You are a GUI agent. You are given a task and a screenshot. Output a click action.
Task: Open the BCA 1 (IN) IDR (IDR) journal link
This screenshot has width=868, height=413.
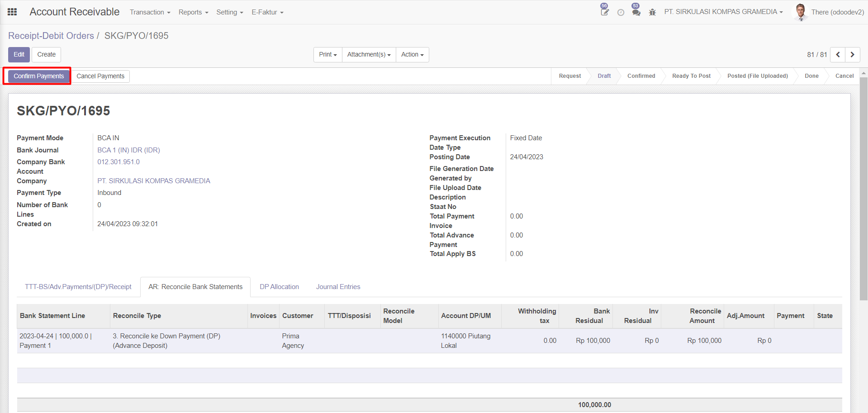tap(128, 150)
